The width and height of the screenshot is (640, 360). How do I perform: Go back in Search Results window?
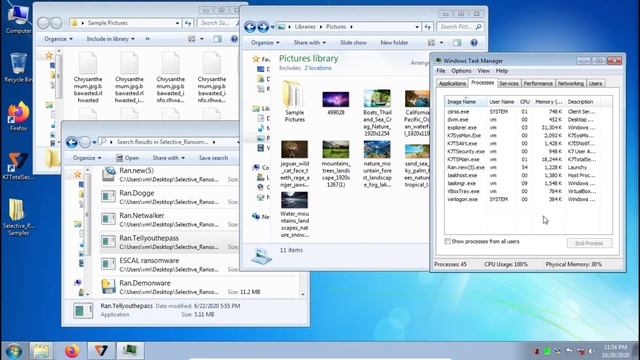coord(72,142)
